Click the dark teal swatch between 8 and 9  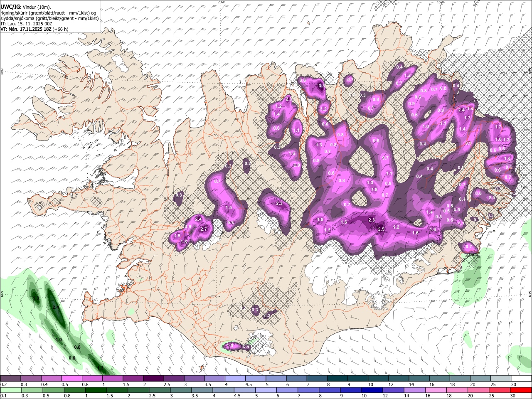337,379
